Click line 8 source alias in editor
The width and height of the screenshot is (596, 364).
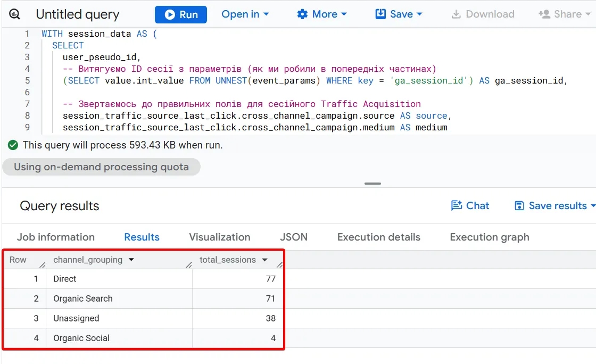tap(432, 115)
